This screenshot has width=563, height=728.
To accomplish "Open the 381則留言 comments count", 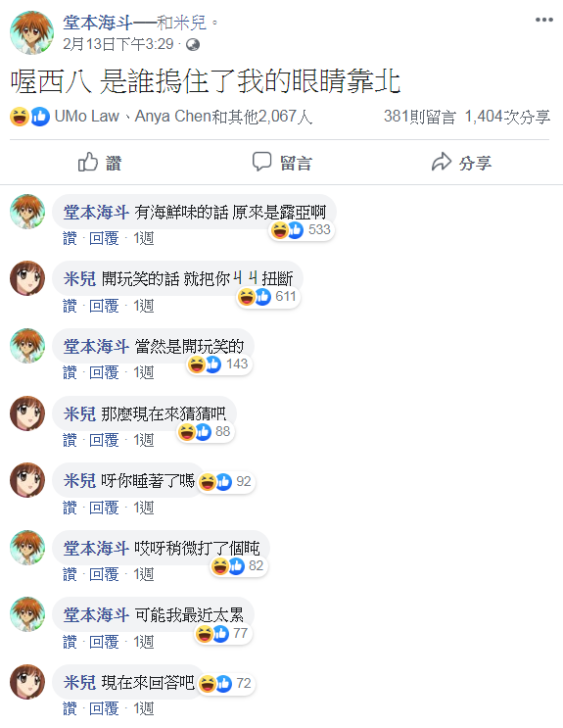I will pyautogui.click(x=419, y=117).
